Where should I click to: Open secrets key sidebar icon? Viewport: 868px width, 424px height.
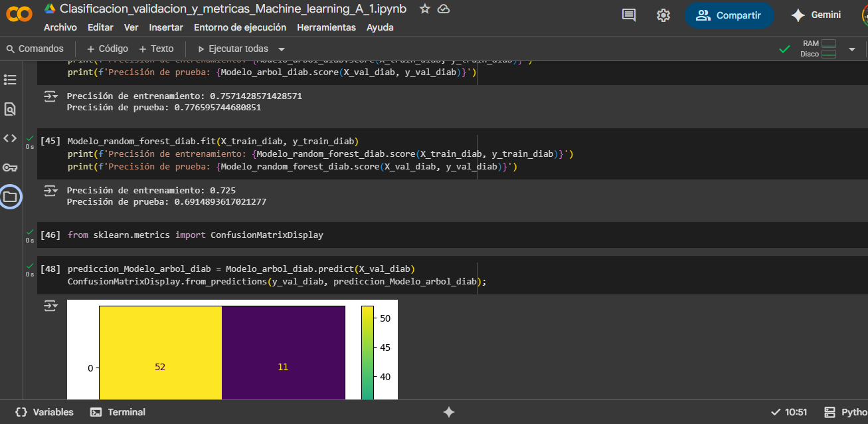[10, 167]
